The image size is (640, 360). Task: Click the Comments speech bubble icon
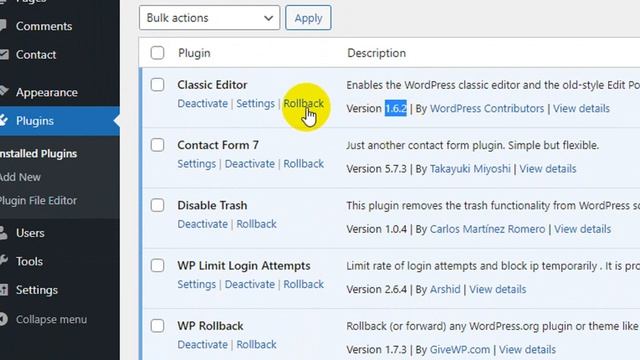[x=3, y=26]
